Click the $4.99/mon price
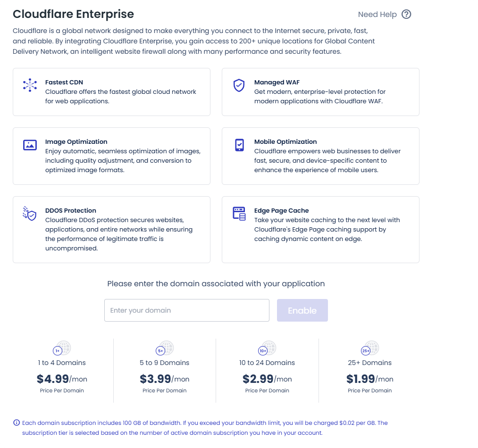 coord(62,379)
